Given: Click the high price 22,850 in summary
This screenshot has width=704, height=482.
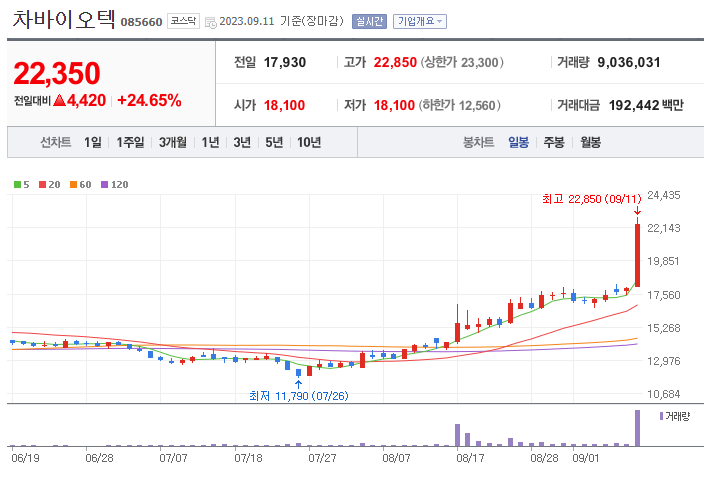Looking at the screenshot, I should tap(395, 62).
